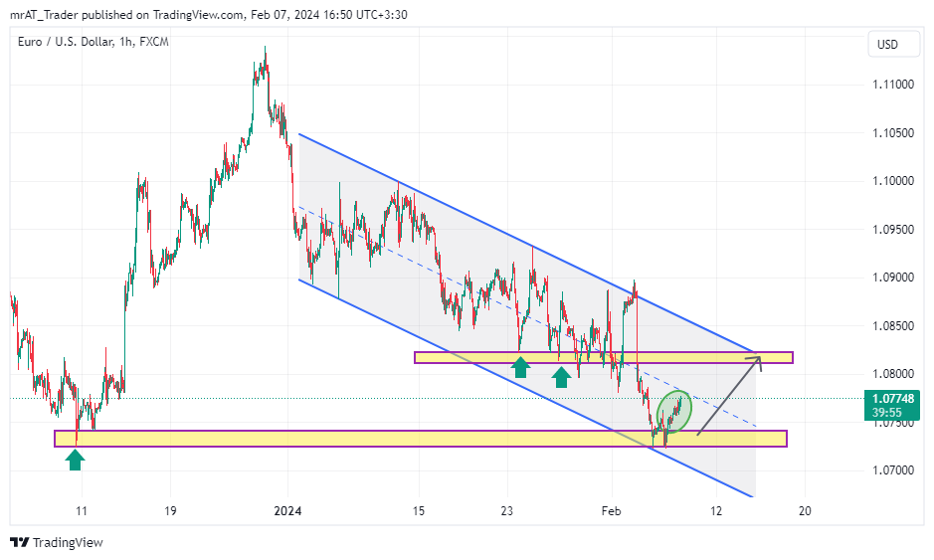Click the 20 date axis label
The width and height of the screenshot is (934, 560).
pos(805,511)
